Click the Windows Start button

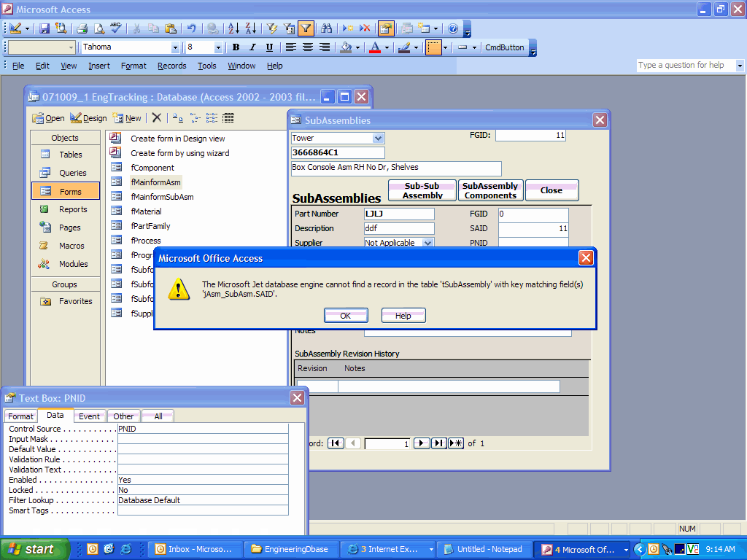[34, 549]
